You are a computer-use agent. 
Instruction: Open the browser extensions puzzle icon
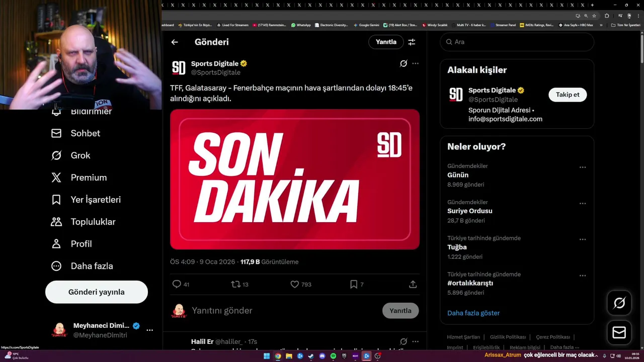point(607,16)
